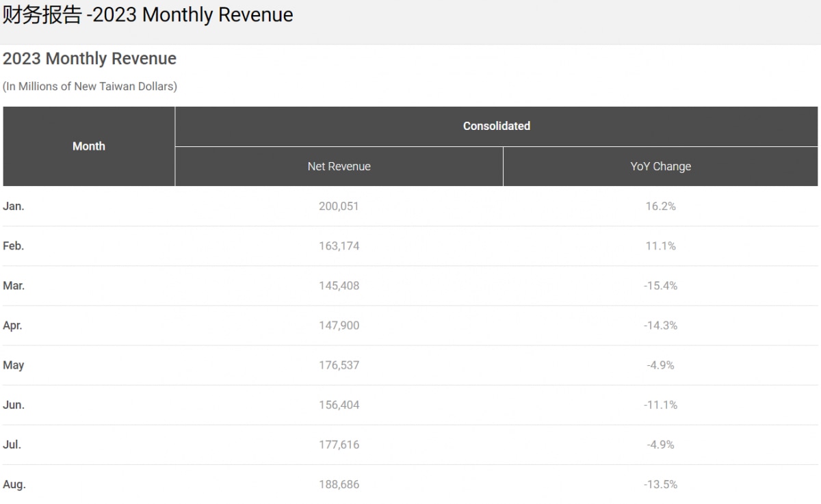This screenshot has width=821, height=504.
Task: Click January net revenue value 200,051
Action: pyautogui.click(x=339, y=207)
